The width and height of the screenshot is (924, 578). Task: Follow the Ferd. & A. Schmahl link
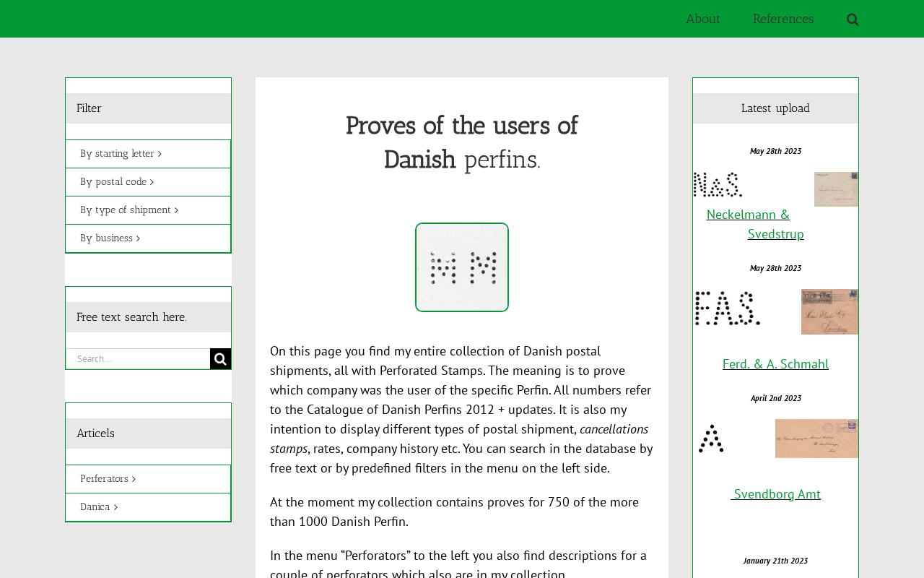[x=775, y=364]
